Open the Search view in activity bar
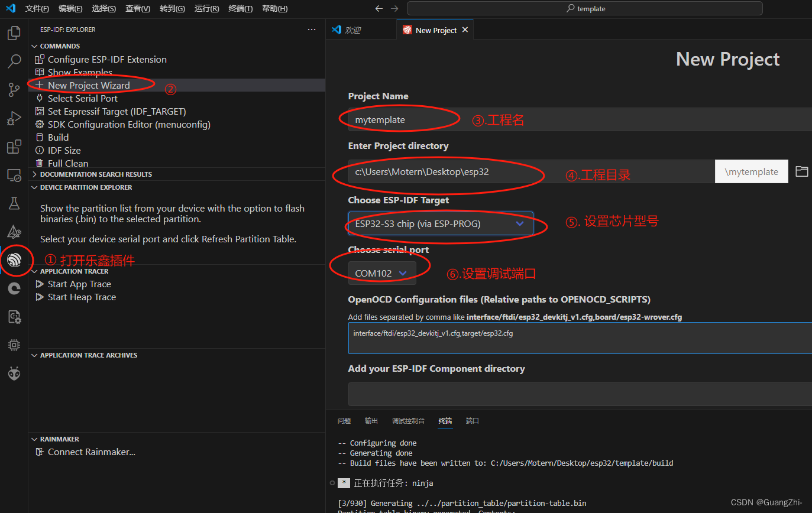812x513 pixels. point(14,61)
